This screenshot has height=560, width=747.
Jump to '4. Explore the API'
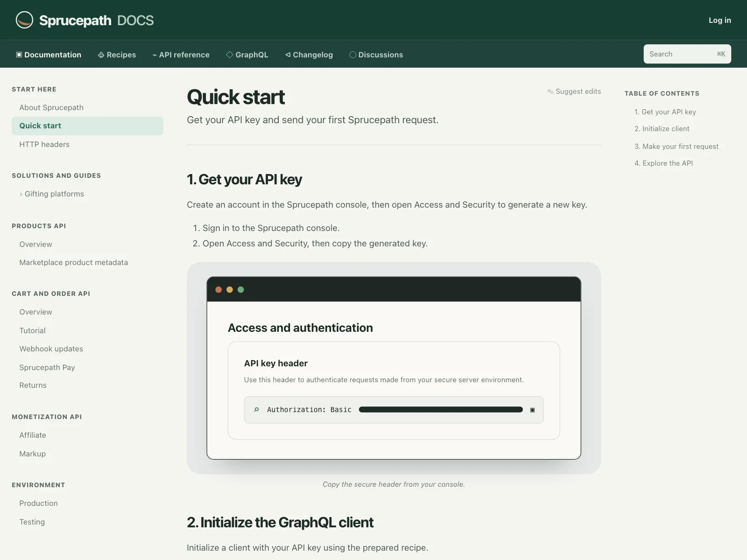click(x=663, y=163)
